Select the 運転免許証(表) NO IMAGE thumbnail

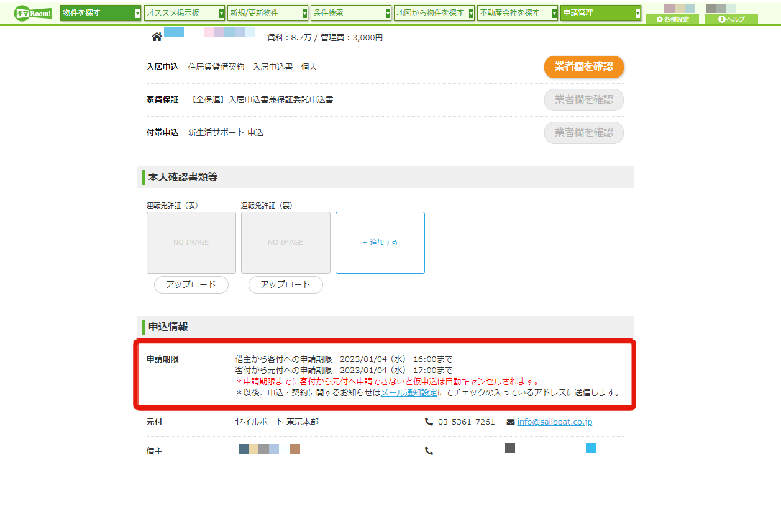pyautogui.click(x=191, y=243)
